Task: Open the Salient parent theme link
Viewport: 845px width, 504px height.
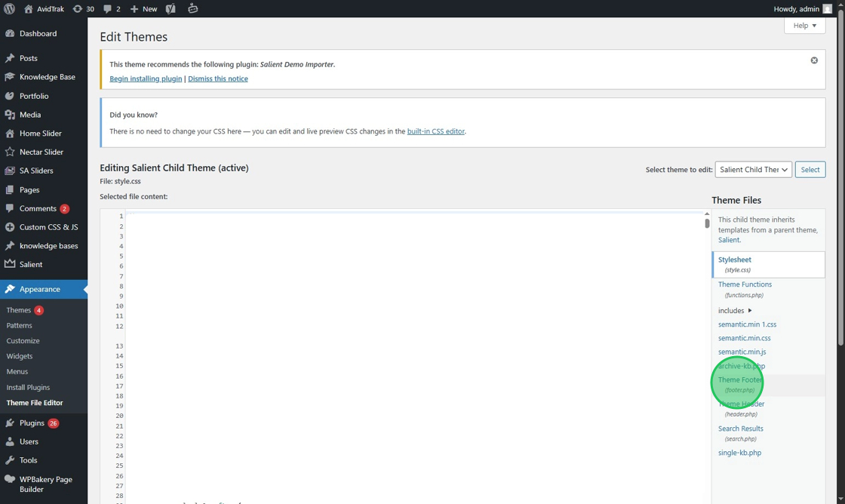Action: [729, 240]
